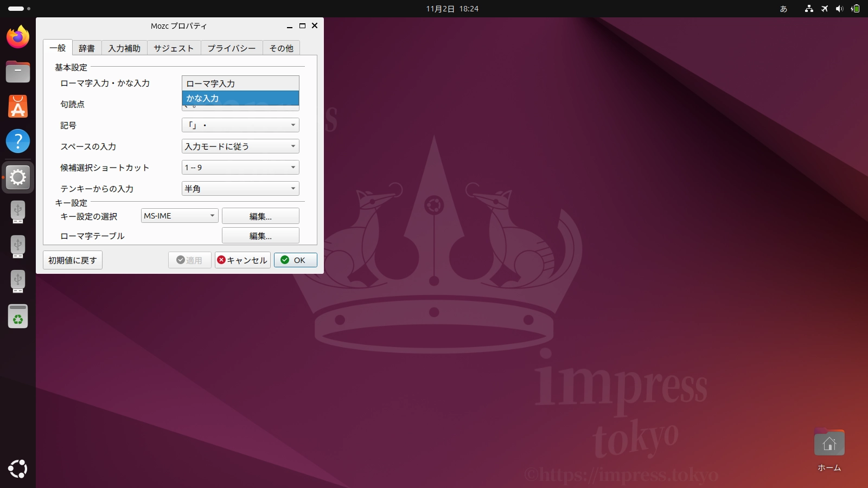Choose かな入力 from the open list
868x488 pixels.
[x=240, y=98]
